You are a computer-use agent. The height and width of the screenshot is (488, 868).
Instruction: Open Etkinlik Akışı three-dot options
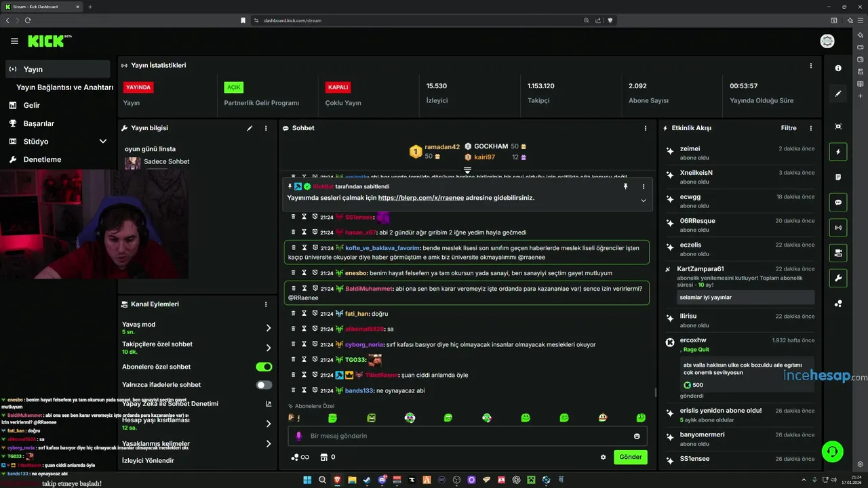pos(810,128)
